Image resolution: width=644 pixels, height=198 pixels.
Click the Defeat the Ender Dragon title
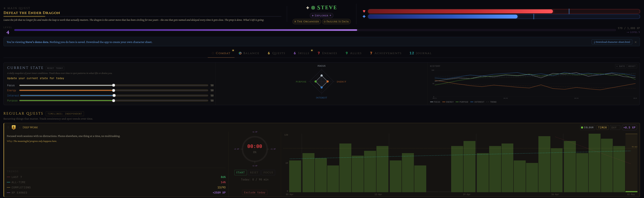click(x=32, y=13)
